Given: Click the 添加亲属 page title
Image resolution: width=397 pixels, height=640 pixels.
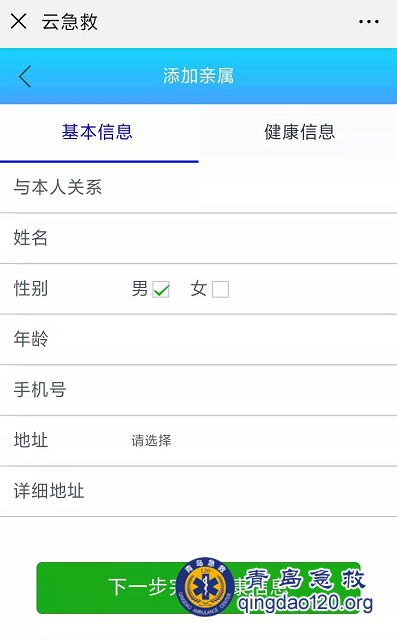Looking at the screenshot, I should click(198, 76).
